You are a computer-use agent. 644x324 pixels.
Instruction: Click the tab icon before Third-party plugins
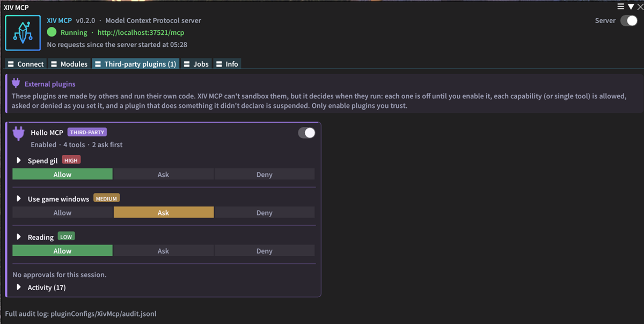coord(98,64)
